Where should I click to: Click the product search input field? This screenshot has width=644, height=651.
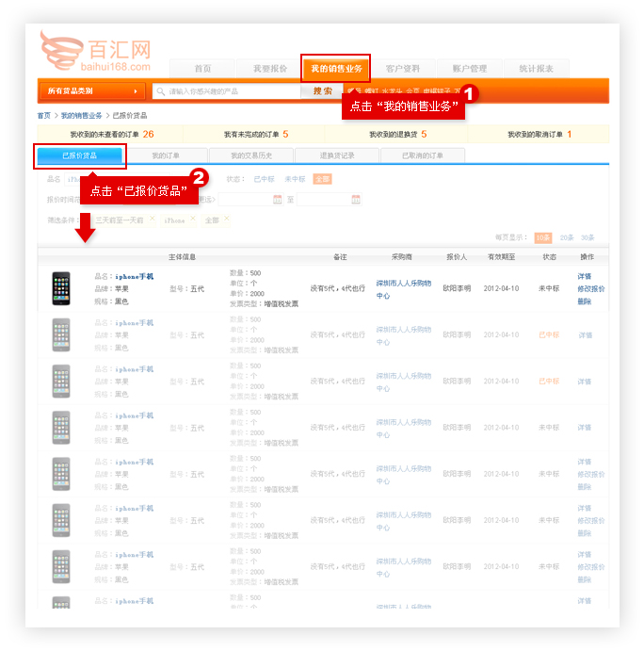pyautogui.click(x=231, y=91)
